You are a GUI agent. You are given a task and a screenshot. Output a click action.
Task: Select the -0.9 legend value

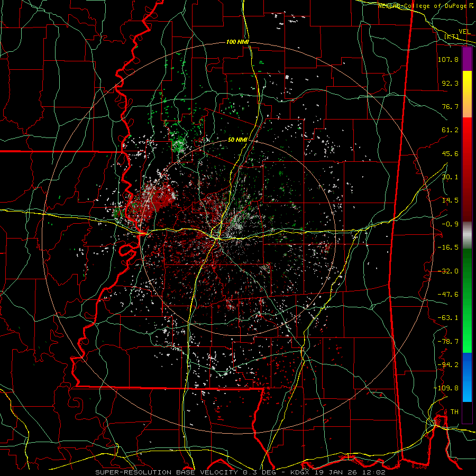coord(450,224)
